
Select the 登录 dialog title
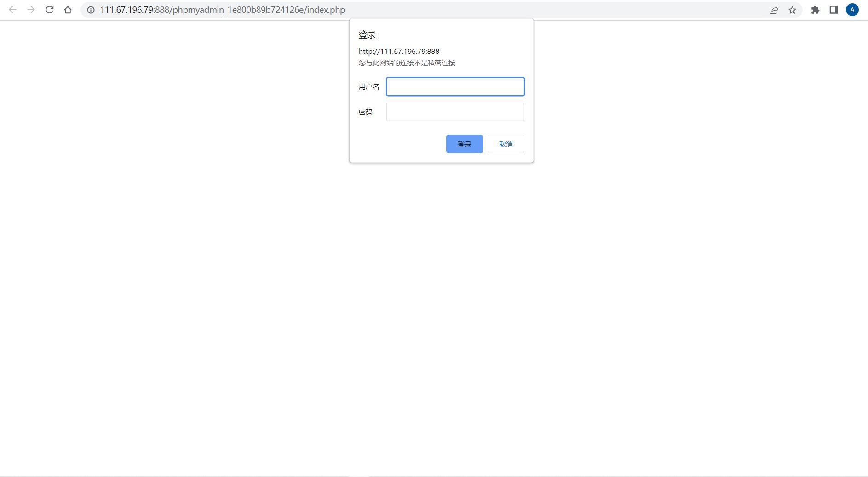(368, 35)
